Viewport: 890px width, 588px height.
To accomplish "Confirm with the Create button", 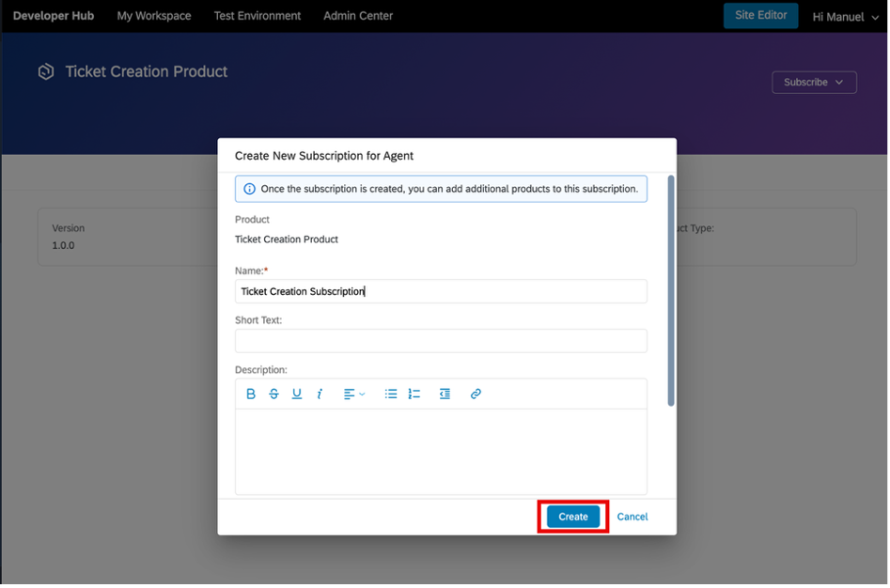I will [572, 517].
